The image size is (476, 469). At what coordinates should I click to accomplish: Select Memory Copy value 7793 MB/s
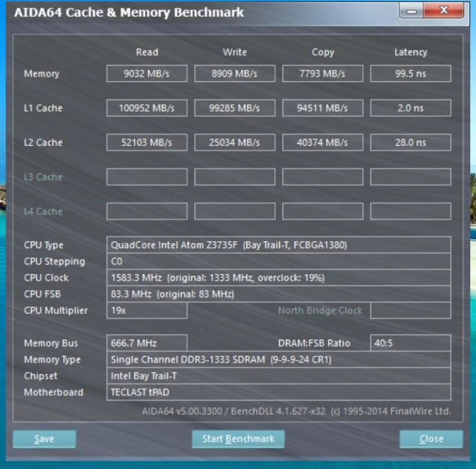[322, 74]
